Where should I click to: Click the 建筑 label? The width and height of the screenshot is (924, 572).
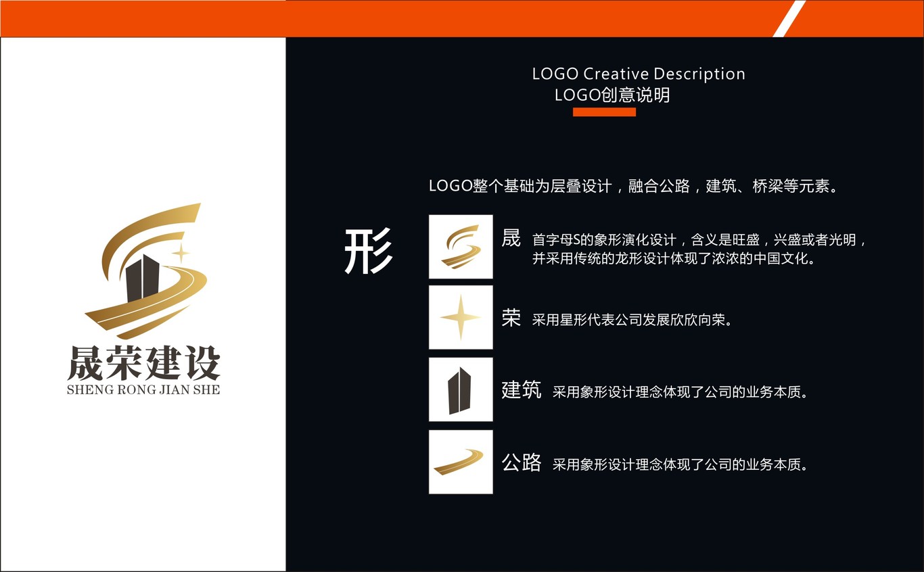pyautogui.click(x=521, y=390)
